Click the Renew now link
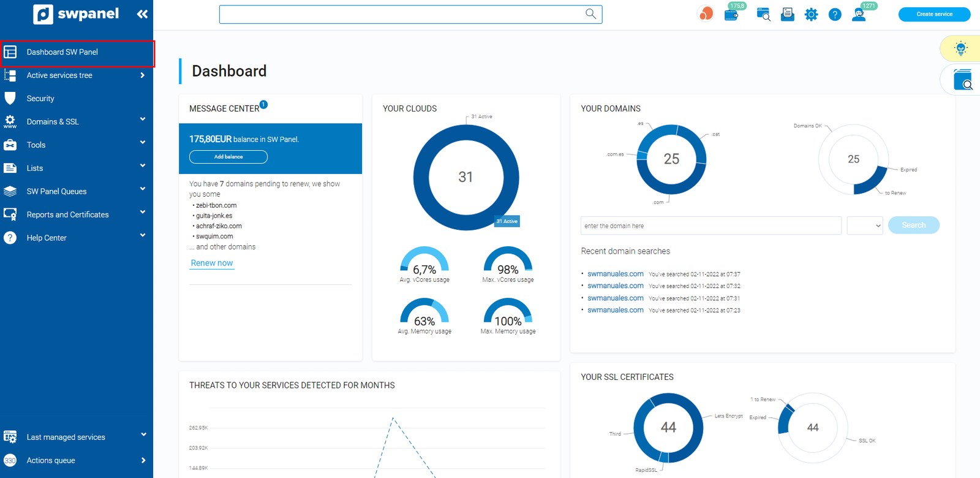The height and width of the screenshot is (478, 980). [212, 263]
